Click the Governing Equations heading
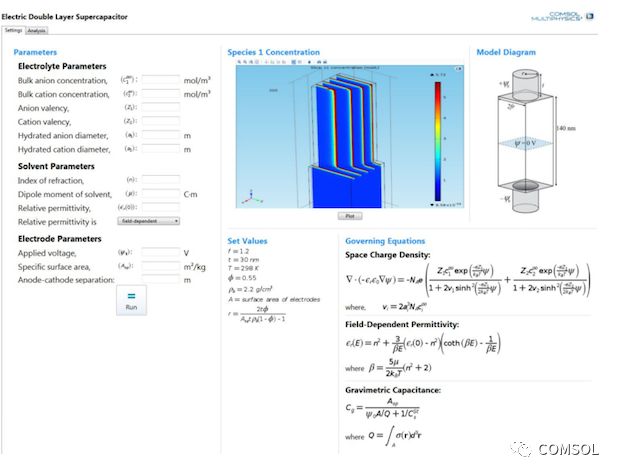Image resolution: width=618 pixels, height=474 pixels. (x=385, y=241)
